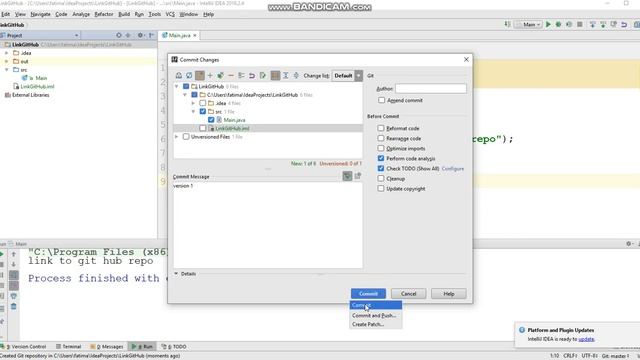Viewport: 640px width, 360px height.
Task: Open VCS menu in menu bar
Action: click(x=170, y=14)
